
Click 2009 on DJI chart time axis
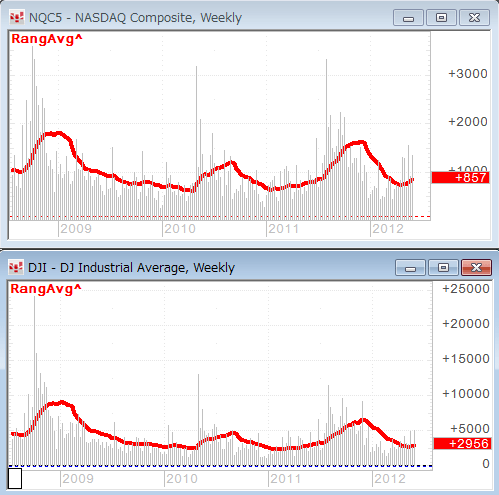pos(78,479)
